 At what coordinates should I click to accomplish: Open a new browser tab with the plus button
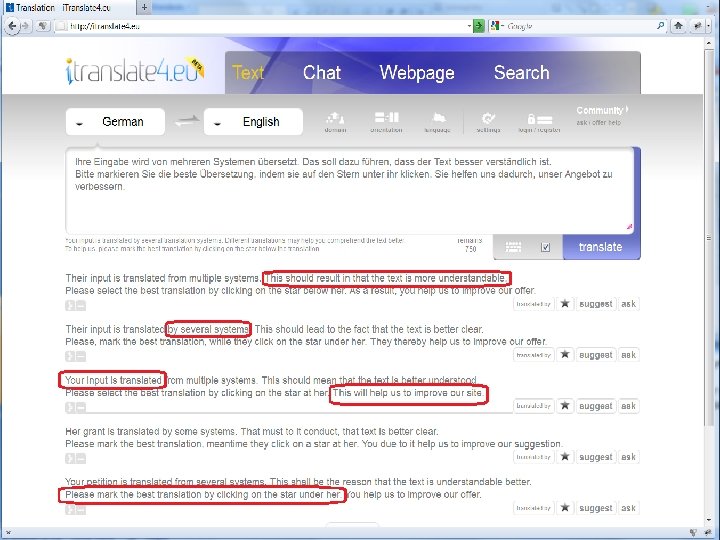point(144,7)
